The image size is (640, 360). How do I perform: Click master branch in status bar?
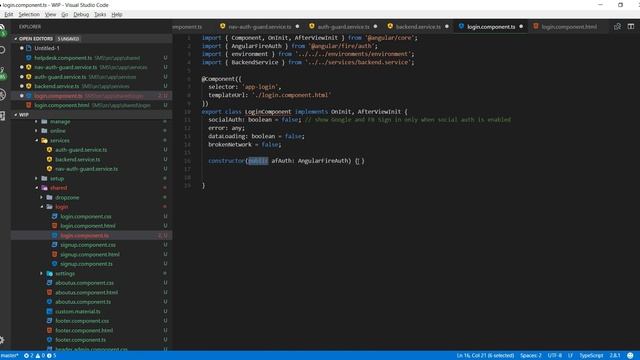pyautogui.click(x=9, y=356)
